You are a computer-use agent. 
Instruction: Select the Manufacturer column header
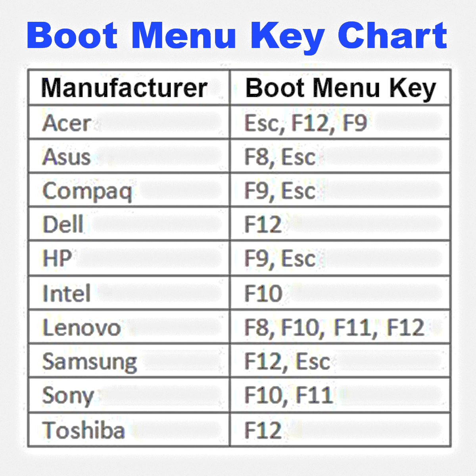(x=129, y=88)
